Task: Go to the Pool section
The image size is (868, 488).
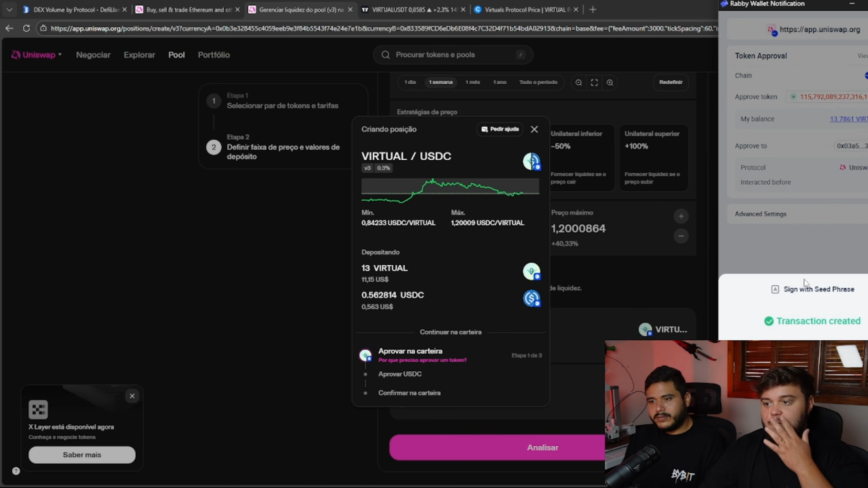Action: (177, 55)
